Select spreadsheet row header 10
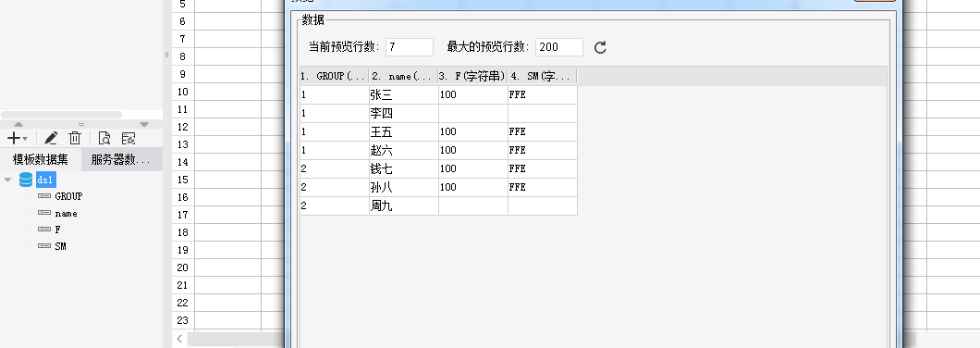980x348 pixels. (183, 92)
